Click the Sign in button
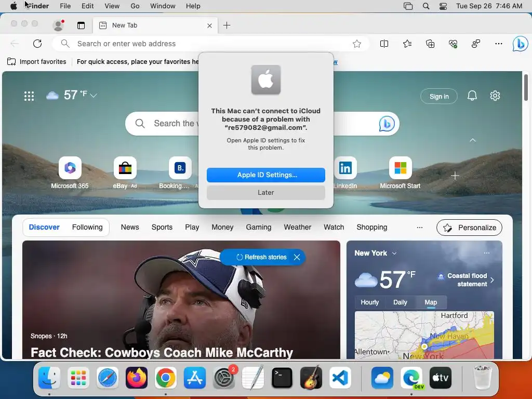 (438, 96)
